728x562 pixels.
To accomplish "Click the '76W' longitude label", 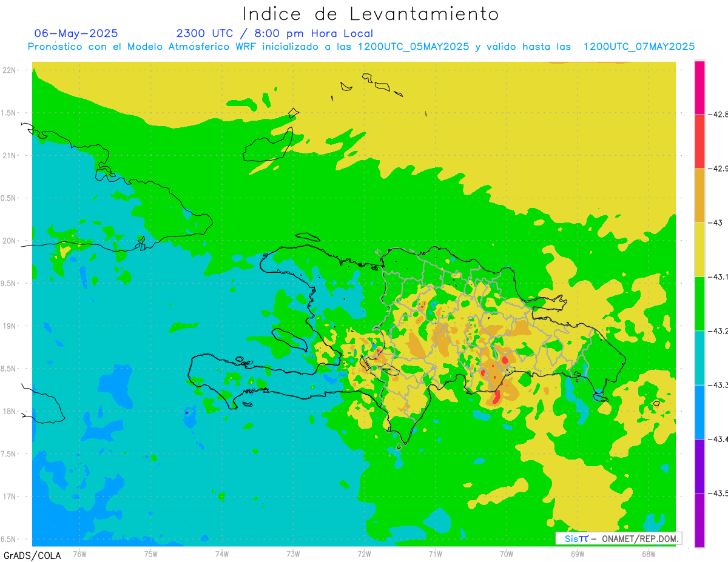I will [79, 554].
